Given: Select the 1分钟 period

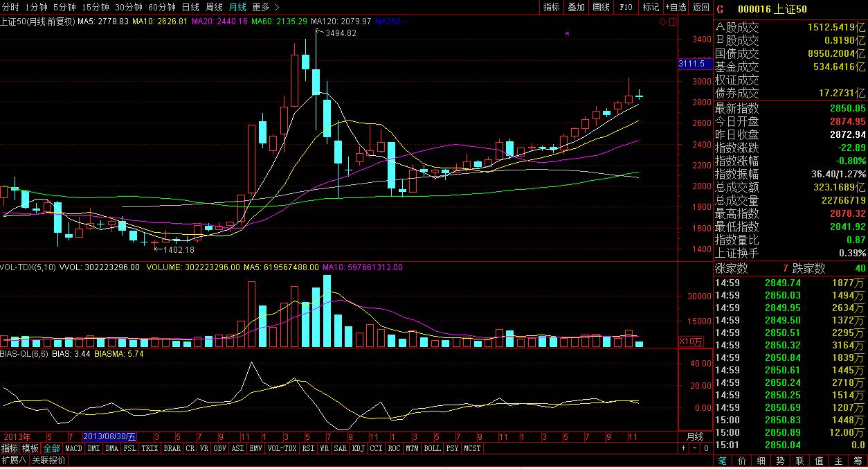Looking at the screenshot, I should (36, 7).
